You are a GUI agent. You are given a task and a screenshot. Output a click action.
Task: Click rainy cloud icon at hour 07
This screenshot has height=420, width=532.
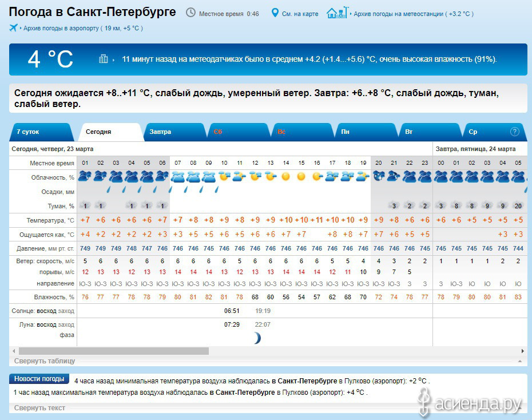click(x=178, y=176)
